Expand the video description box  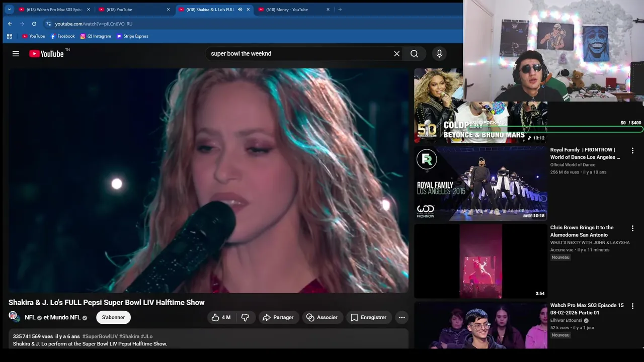208,339
